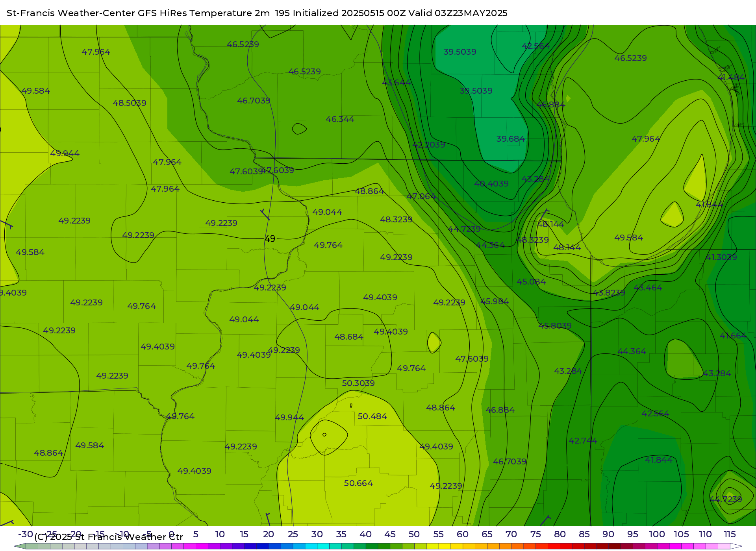Click the temperature value "40.4039"
The height and width of the screenshot is (551, 756).
coord(491,183)
